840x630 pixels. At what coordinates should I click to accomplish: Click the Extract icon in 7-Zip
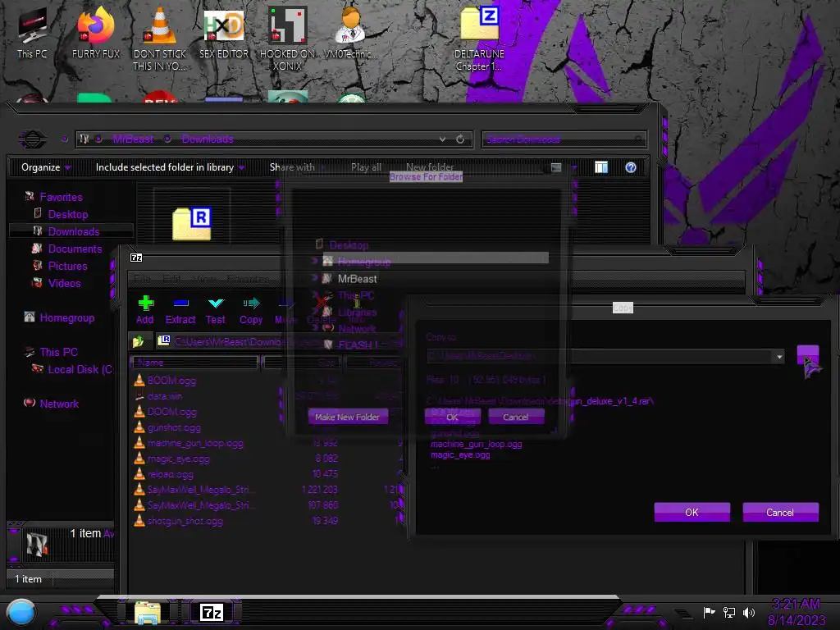tap(180, 309)
